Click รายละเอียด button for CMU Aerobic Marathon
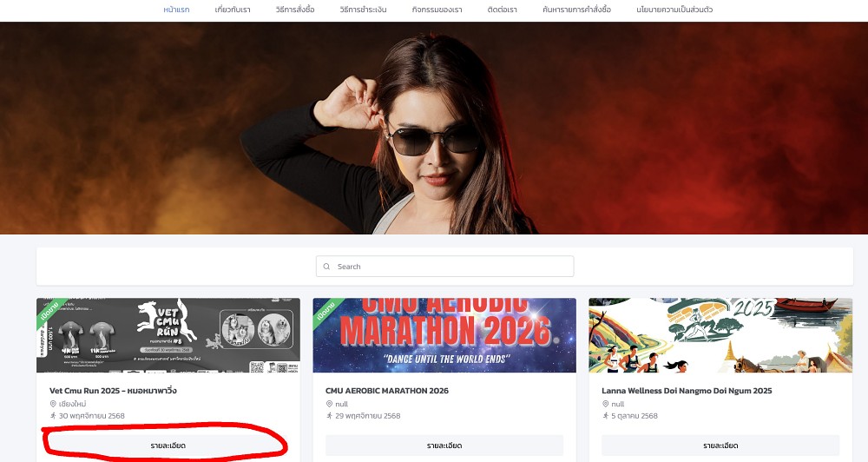868x462 pixels. (444, 445)
